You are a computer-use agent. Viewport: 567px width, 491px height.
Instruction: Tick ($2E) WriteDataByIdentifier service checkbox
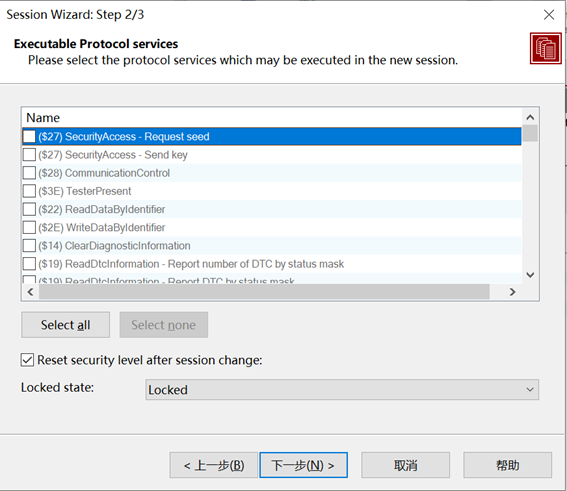click(x=29, y=227)
